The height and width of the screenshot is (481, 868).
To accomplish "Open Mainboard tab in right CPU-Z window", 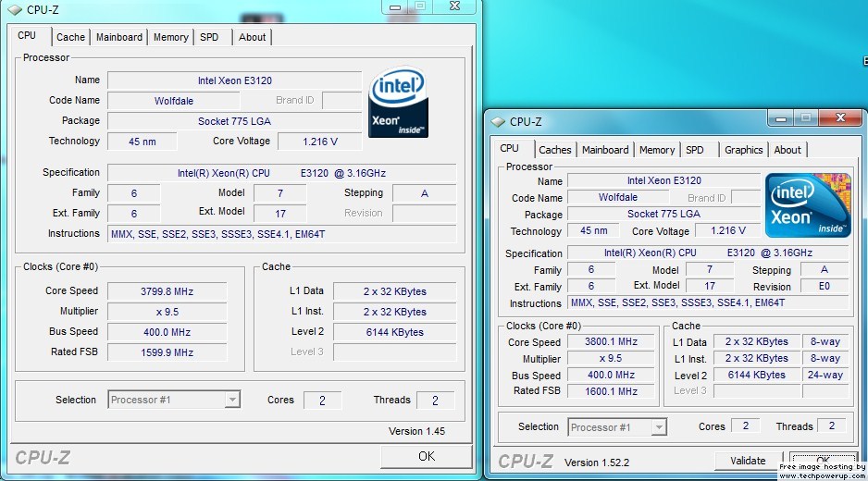I will click(605, 150).
